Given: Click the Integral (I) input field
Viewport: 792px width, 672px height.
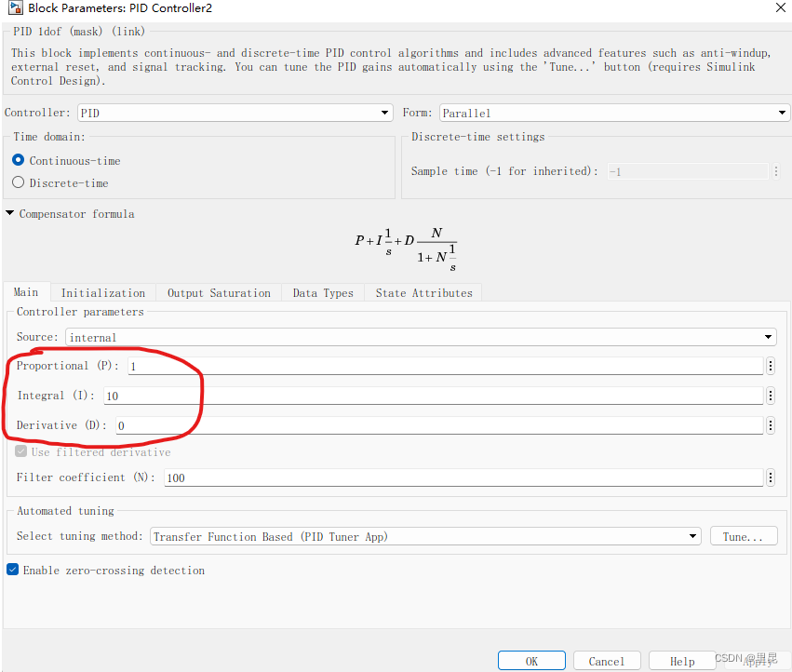Looking at the screenshot, I should [x=434, y=396].
